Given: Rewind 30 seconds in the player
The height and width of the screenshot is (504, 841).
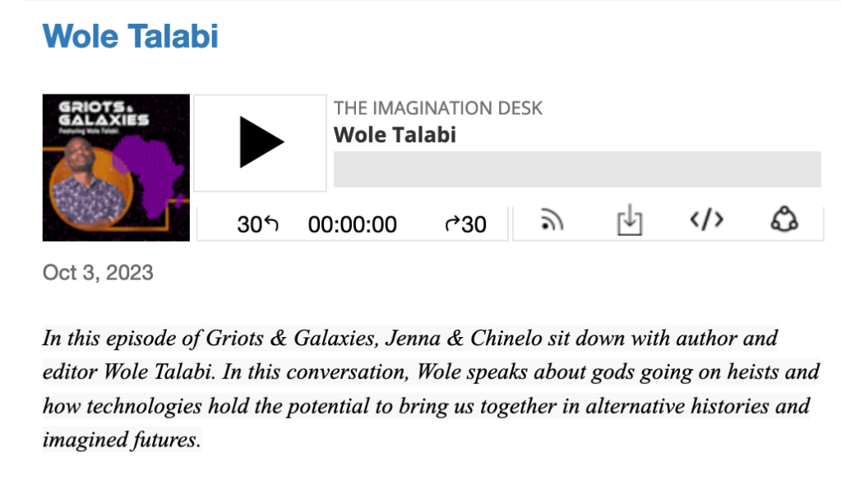Looking at the screenshot, I should tap(257, 224).
